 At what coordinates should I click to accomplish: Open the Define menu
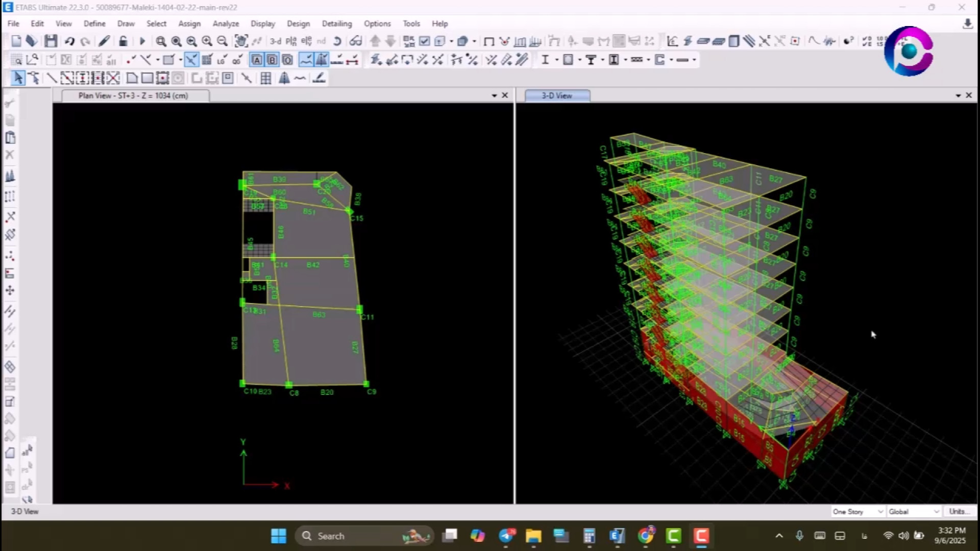tap(94, 23)
